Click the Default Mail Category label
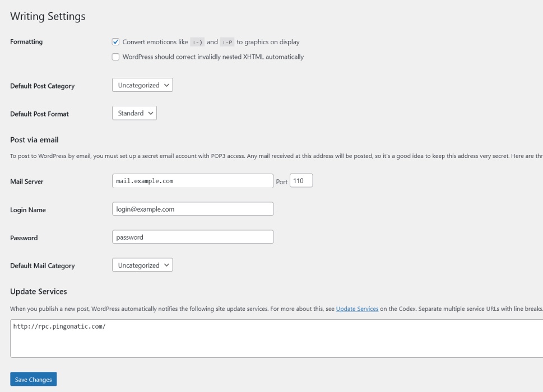The image size is (543, 392). pyautogui.click(x=42, y=266)
